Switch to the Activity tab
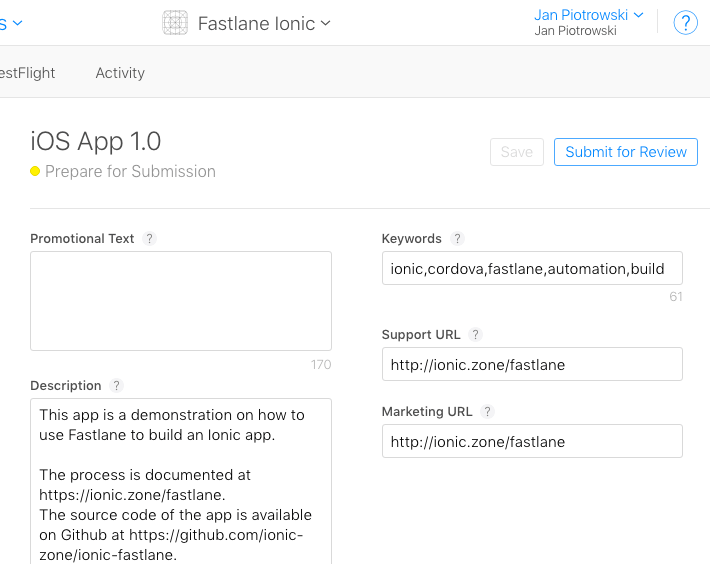This screenshot has height=564, width=710. pos(120,73)
